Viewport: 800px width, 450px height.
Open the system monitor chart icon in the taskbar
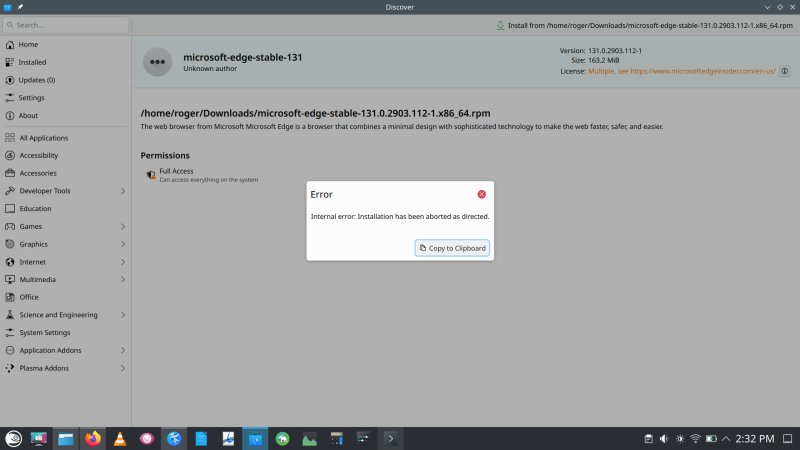point(309,439)
